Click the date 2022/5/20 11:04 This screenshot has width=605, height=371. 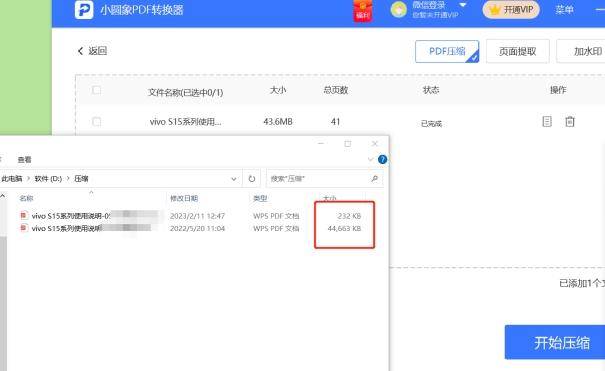coord(198,228)
